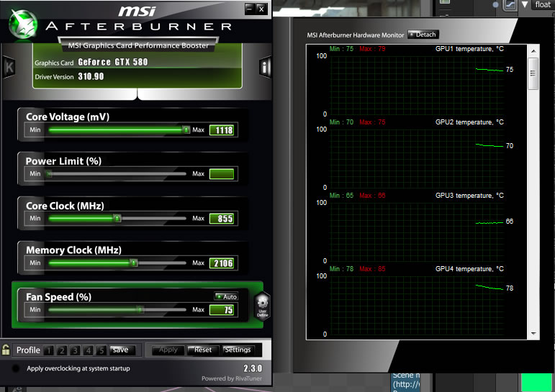Click the hardware monitor scrollbar up arrow

[533, 51]
